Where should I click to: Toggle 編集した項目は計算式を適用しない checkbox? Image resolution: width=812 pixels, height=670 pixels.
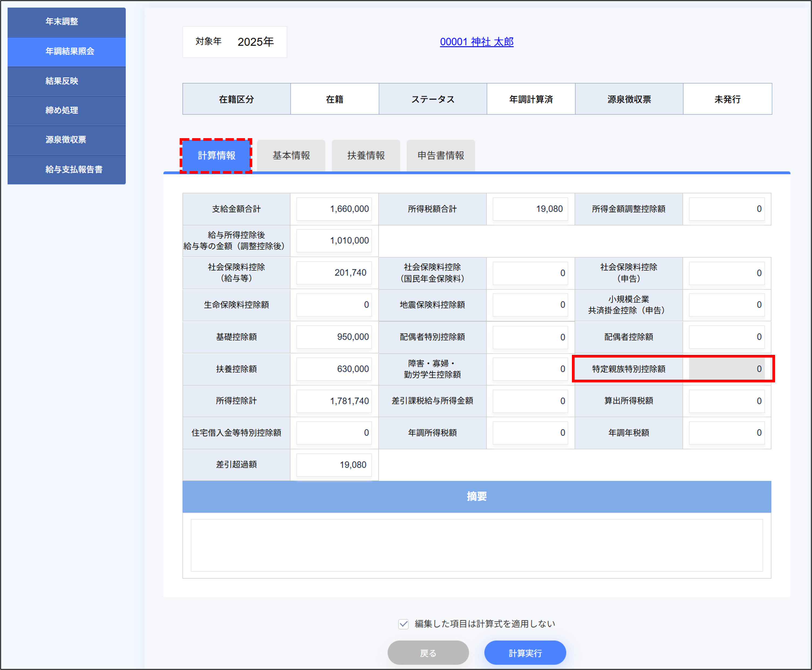[x=404, y=623]
